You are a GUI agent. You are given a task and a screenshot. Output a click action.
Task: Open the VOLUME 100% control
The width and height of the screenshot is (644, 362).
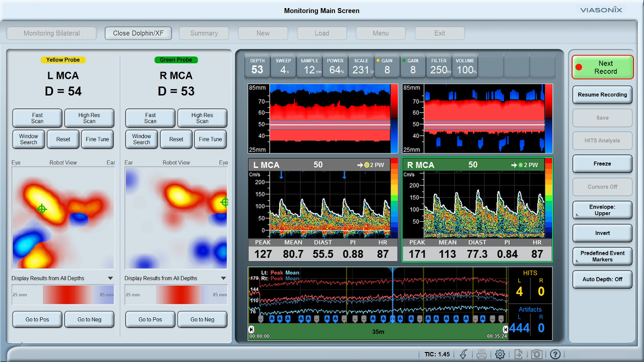pyautogui.click(x=464, y=66)
